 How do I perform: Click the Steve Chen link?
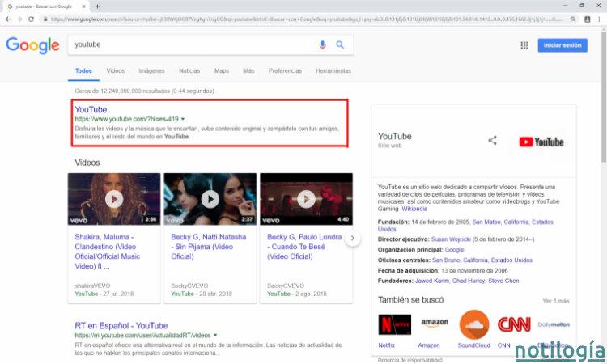503,281
